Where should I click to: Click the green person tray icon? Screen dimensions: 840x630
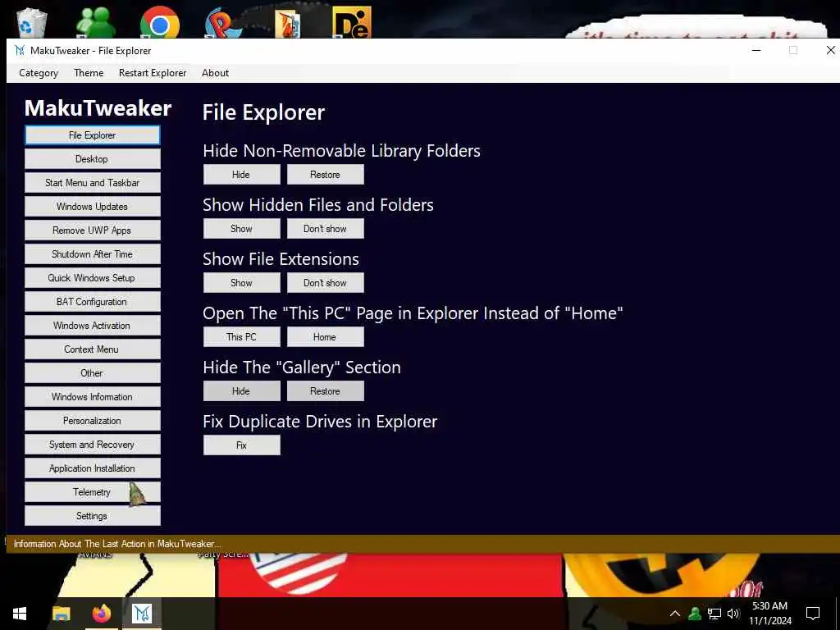(x=695, y=614)
